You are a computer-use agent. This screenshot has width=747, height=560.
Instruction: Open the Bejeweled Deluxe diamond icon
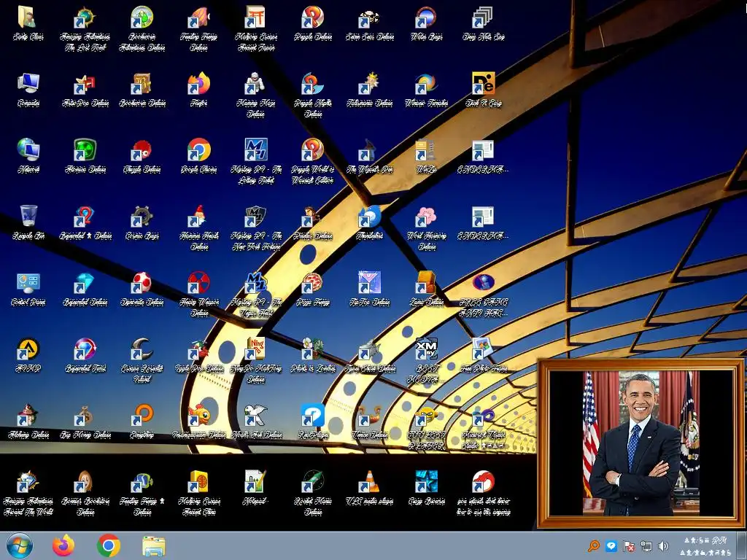pyautogui.click(x=85, y=288)
